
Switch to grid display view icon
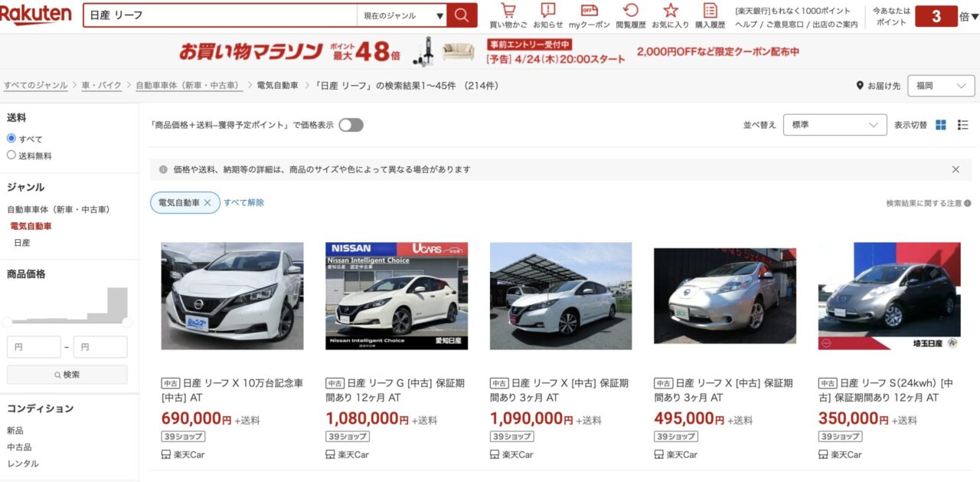[x=941, y=125]
